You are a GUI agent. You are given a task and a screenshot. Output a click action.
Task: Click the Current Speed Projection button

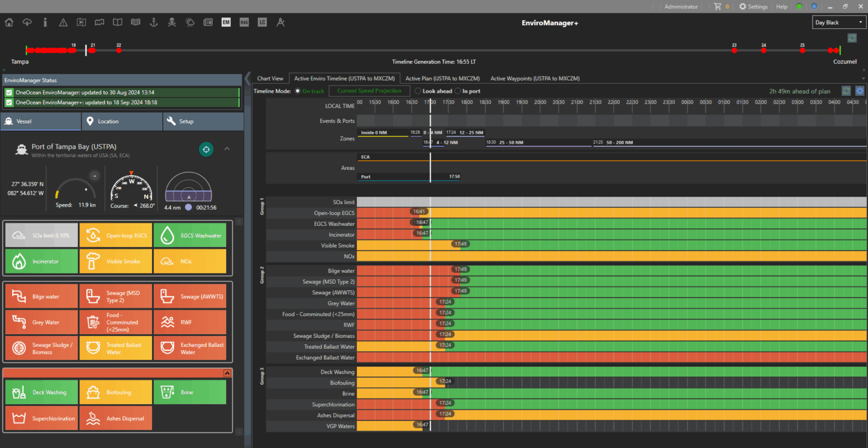(369, 91)
